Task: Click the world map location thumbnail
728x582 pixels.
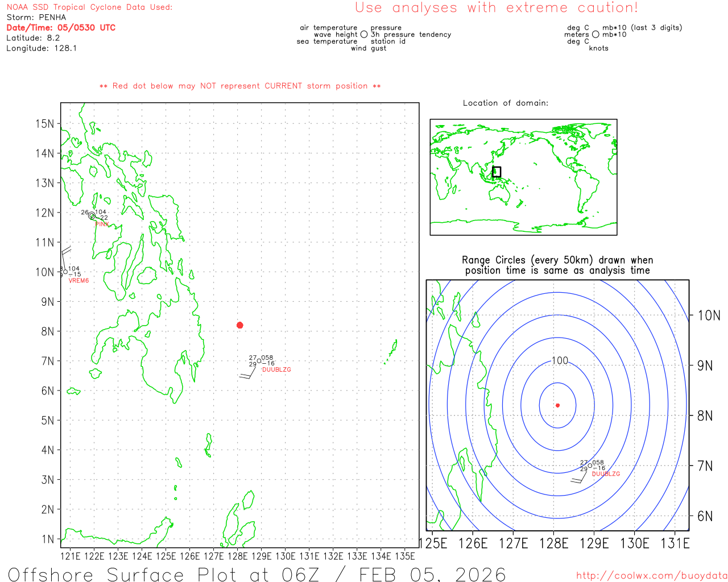Action: [x=523, y=177]
